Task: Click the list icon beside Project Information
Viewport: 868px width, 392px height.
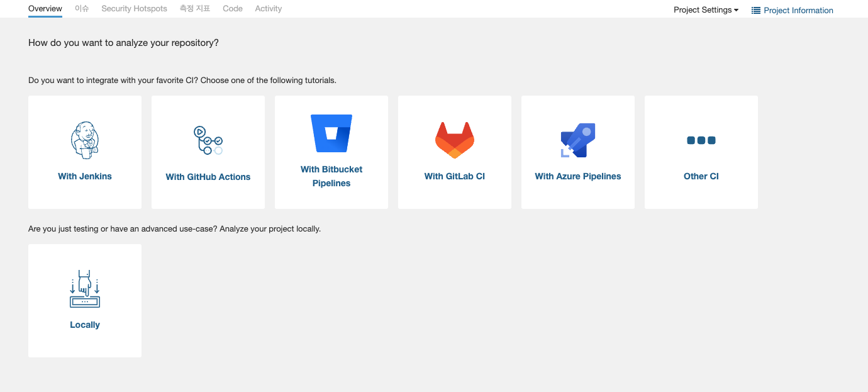Action: [x=756, y=11]
